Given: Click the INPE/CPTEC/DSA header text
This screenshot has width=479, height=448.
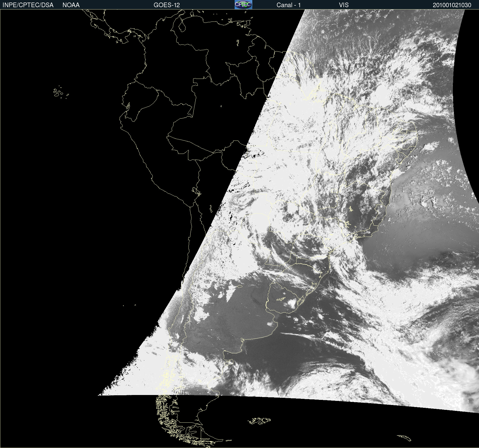Looking at the screenshot, I should [x=28, y=5].
